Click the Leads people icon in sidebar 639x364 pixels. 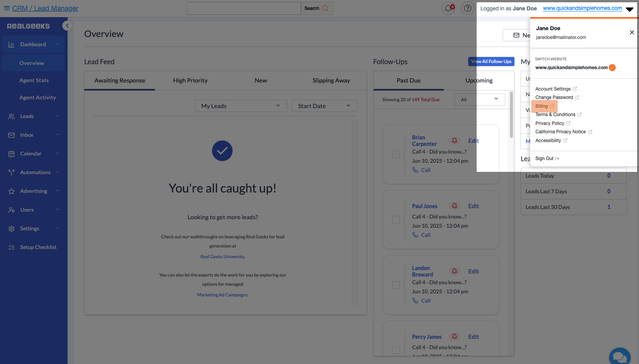pyautogui.click(x=11, y=116)
